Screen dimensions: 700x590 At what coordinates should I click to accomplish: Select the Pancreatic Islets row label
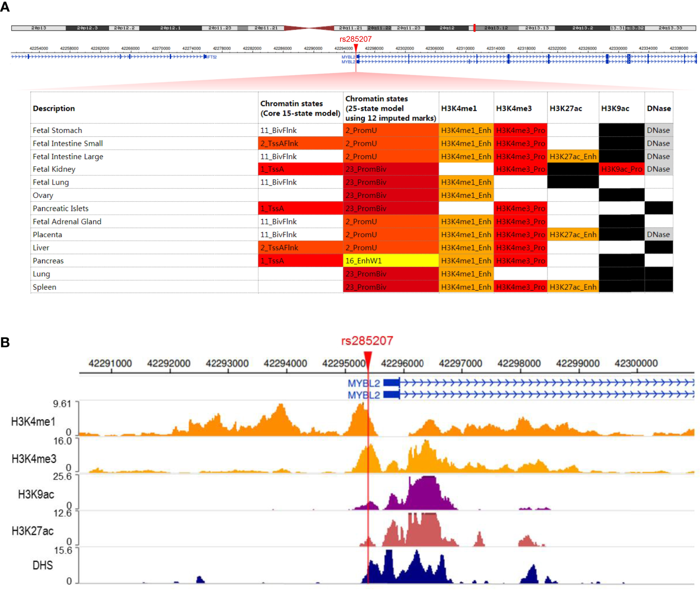tap(61, 208)
